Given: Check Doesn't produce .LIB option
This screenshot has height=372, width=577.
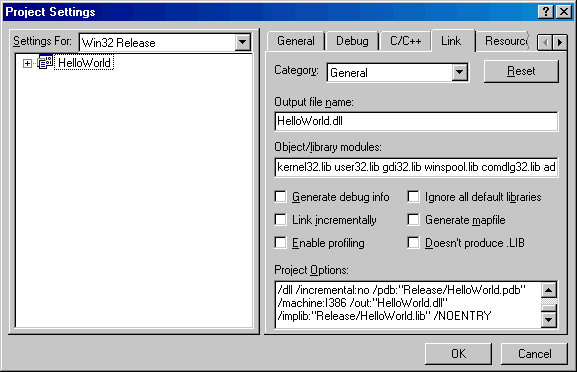Looking at the screenshot, I should pyautogui.click(x=413, y=243).
